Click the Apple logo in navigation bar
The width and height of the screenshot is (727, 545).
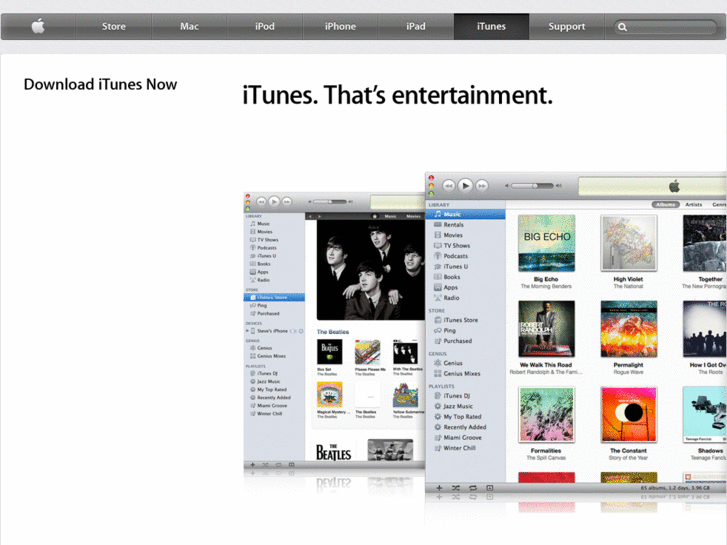38,26
